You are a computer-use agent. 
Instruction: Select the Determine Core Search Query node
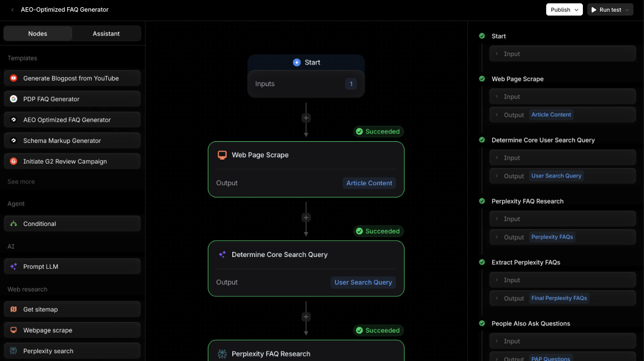(x=279, y=255)
